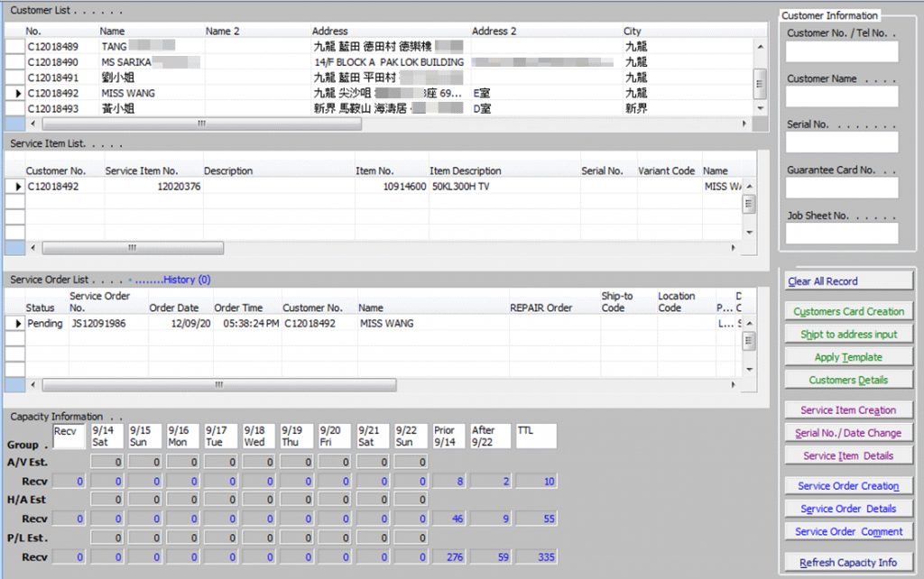Click the Recv group field in Capacity Information
924x579 pixels.
tap(68, 437)
